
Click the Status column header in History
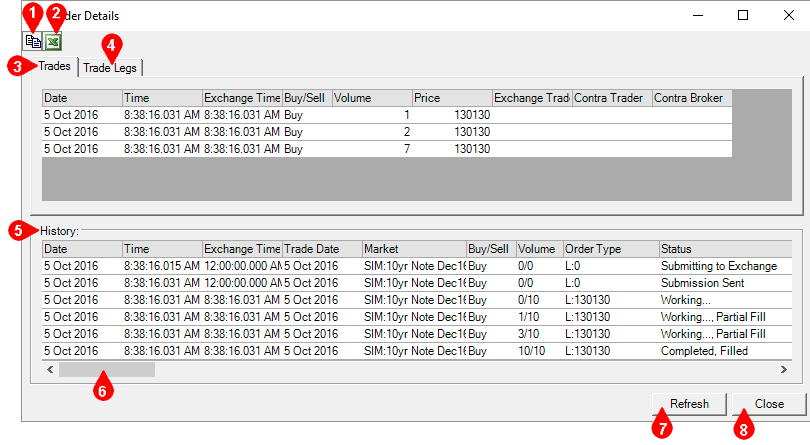720,248
